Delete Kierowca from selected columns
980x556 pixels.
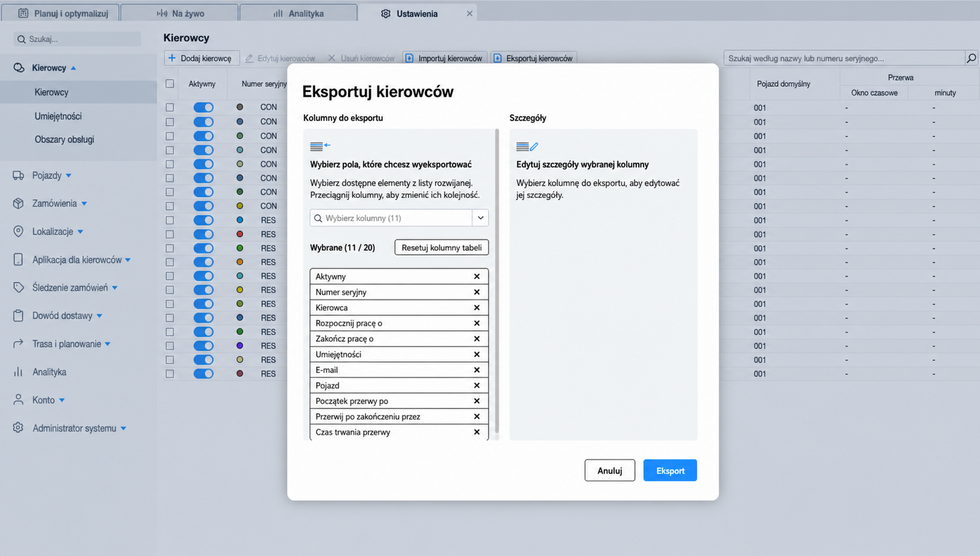coord(477,307)
